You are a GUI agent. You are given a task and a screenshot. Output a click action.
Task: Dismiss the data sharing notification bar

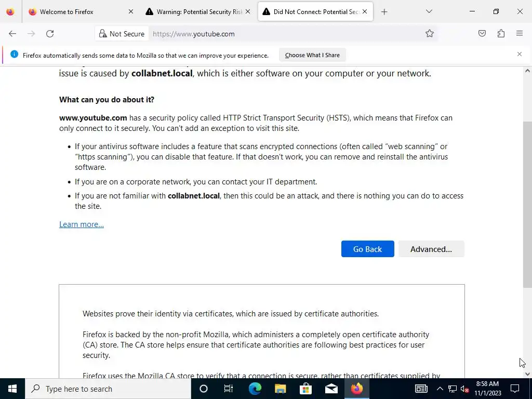[520, 54]
